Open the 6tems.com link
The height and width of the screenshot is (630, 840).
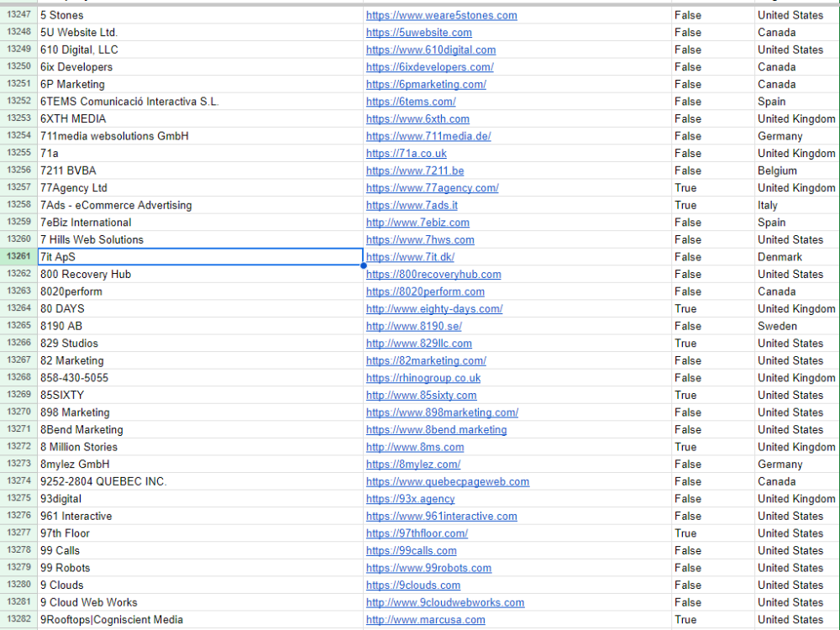[411, 102]
